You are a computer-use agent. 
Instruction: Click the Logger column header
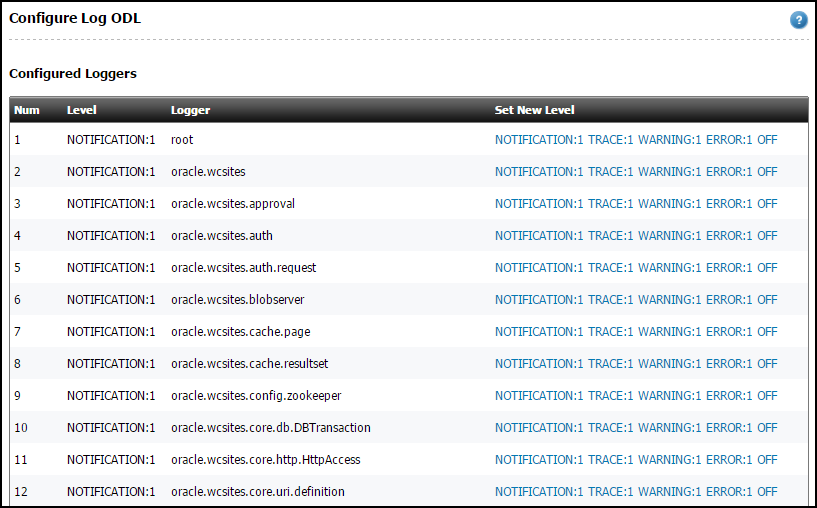(190, 110)
